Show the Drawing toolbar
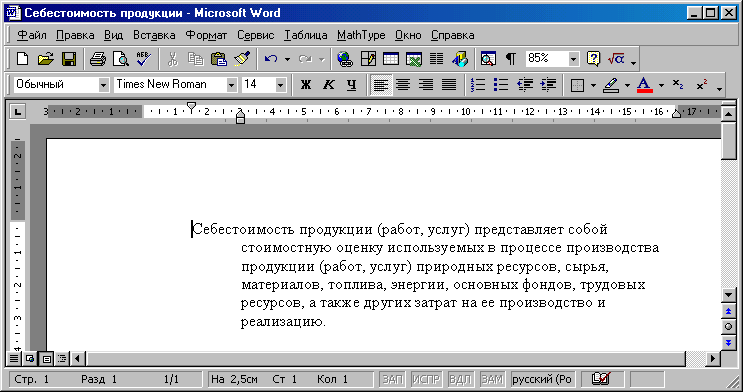Screen dimensions: 743x392 click(460, 59)
